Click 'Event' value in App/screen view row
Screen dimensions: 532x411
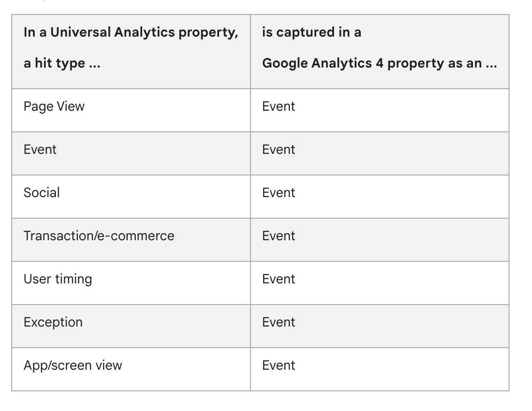279,365
